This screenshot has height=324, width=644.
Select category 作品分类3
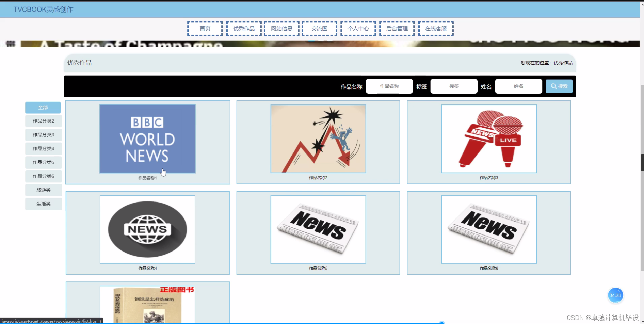43,135
